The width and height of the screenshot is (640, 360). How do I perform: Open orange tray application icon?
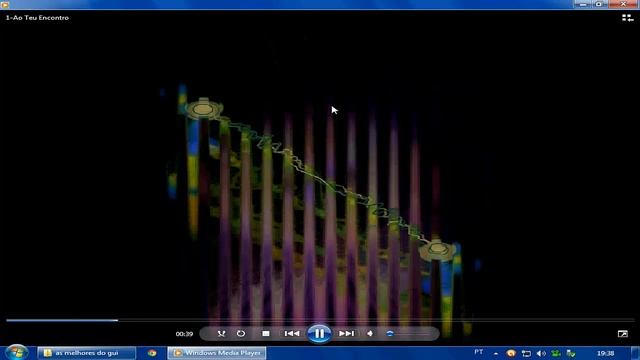[511, 353]
